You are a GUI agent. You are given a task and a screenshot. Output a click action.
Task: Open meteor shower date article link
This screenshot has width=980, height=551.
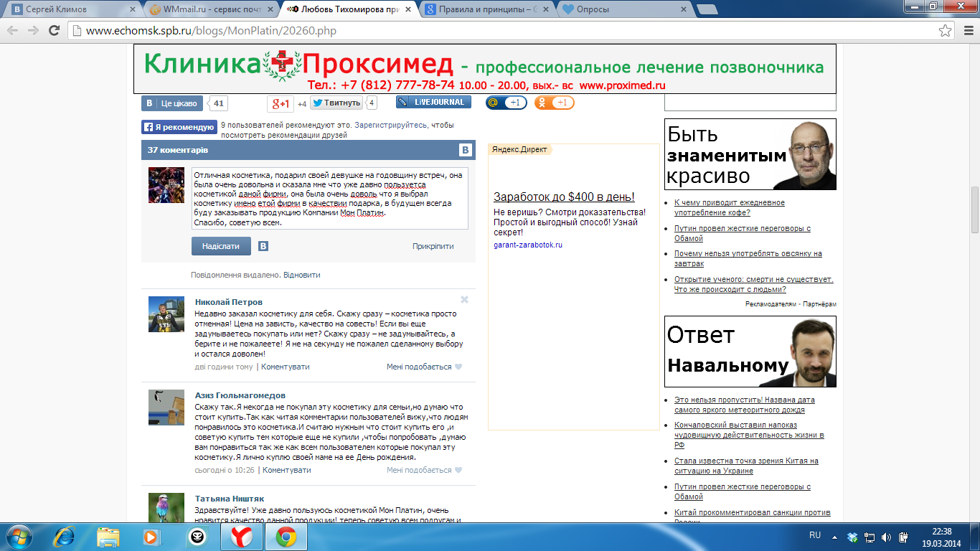tap(745, 405)
